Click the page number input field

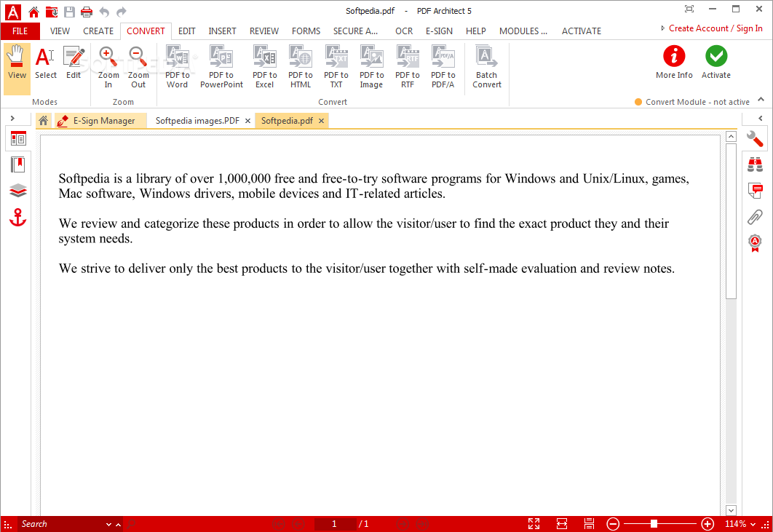(334, 524)
